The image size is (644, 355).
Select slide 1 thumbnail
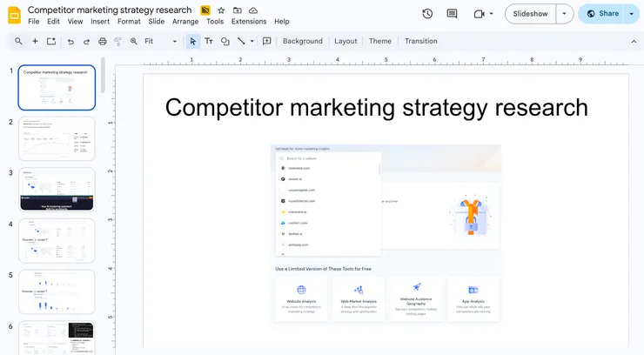tap(57, 87)
